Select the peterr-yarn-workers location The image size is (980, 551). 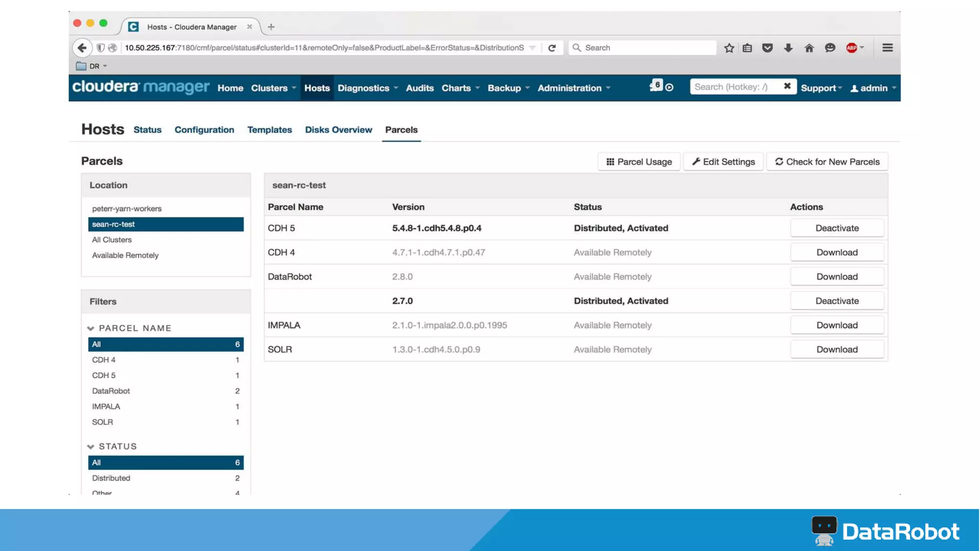[127, 209]
